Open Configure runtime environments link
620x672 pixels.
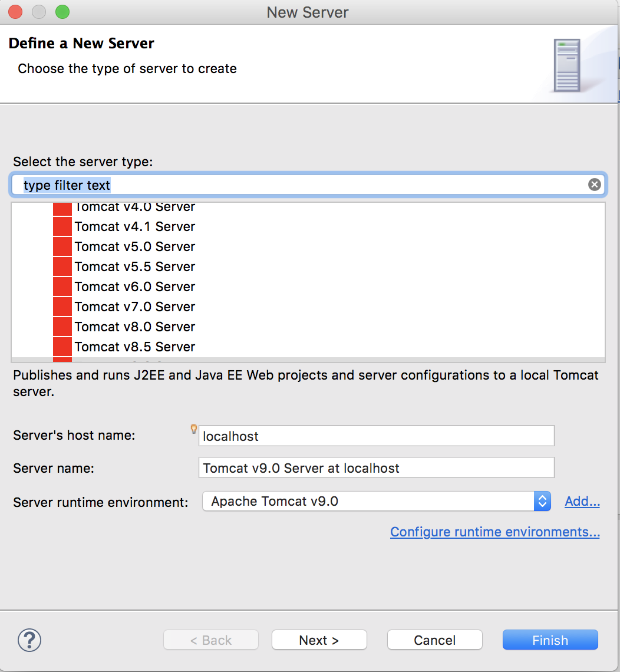(494, 532)
